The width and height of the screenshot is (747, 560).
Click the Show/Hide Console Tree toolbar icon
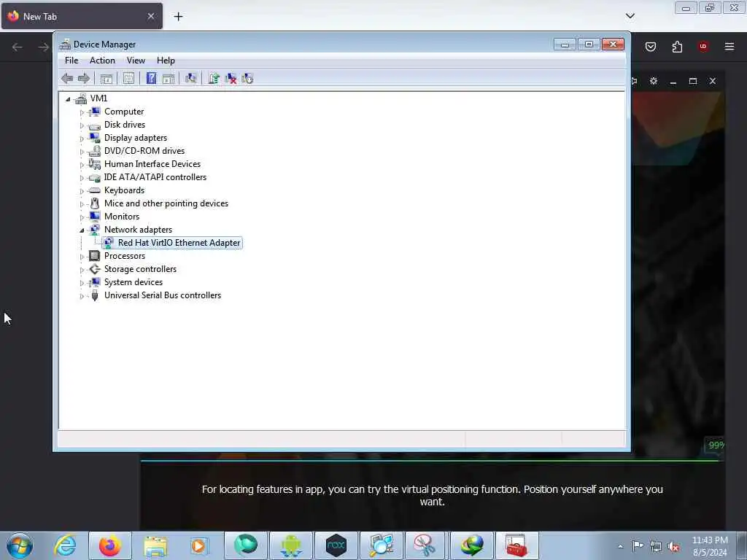click(107, 79)
